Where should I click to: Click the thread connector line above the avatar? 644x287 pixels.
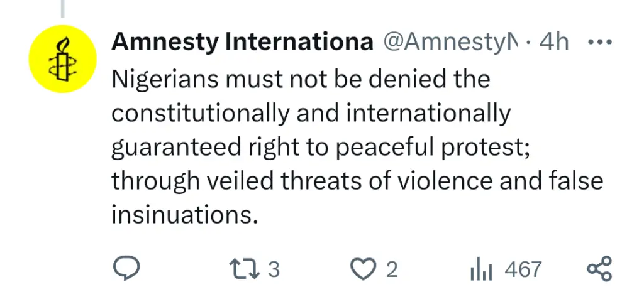pos(63,8)
